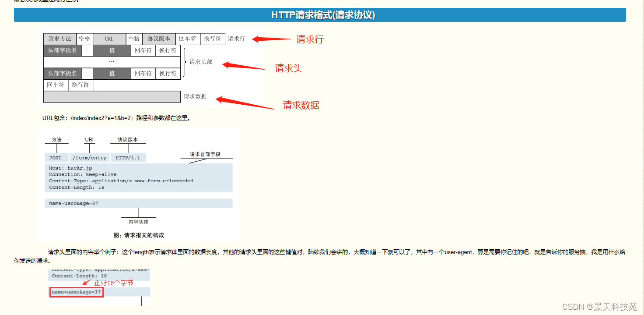This screenshot has height=315, width=644.
Task: Click the 请求首部字段 label
Action: tap(205, 154)
